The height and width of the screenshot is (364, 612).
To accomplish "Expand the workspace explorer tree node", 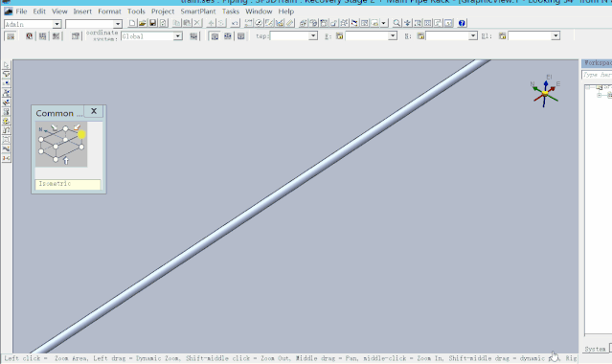I will pyautogui.click(x=600, y=95).
